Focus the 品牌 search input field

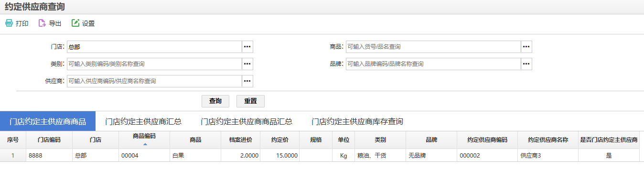433,64
